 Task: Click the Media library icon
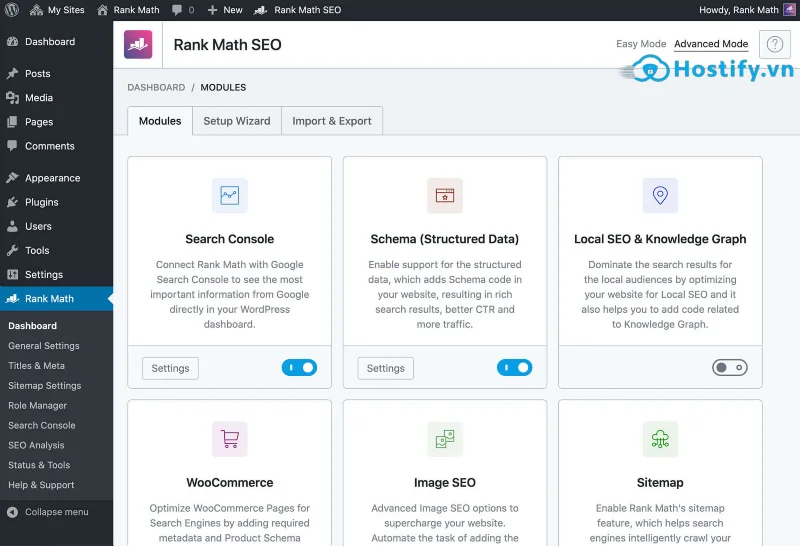pos(12,97)
